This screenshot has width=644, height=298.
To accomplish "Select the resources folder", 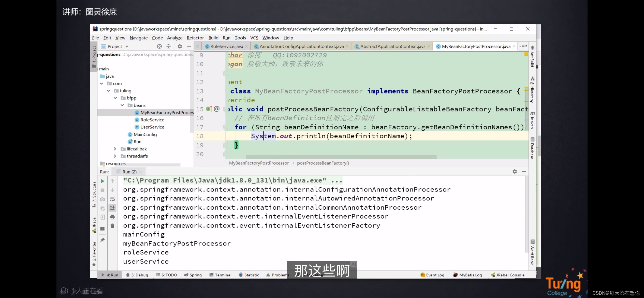I will coord(116,164).
